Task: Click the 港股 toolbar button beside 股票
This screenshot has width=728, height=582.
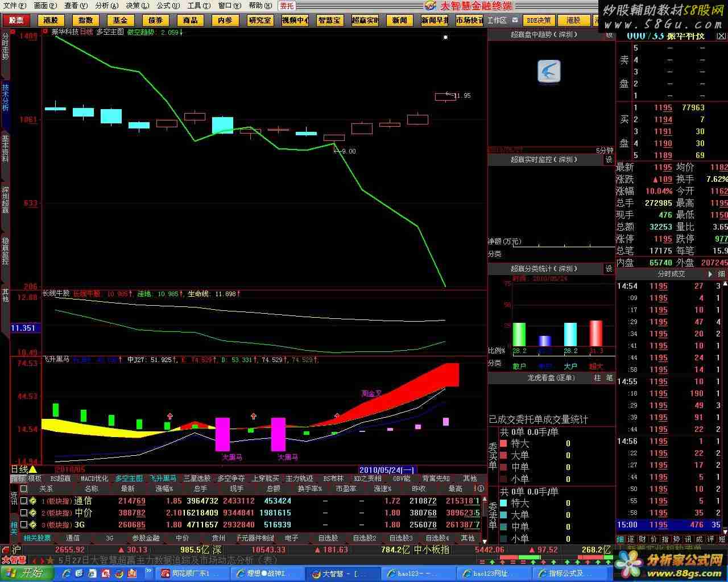Action: coord(51,20)
